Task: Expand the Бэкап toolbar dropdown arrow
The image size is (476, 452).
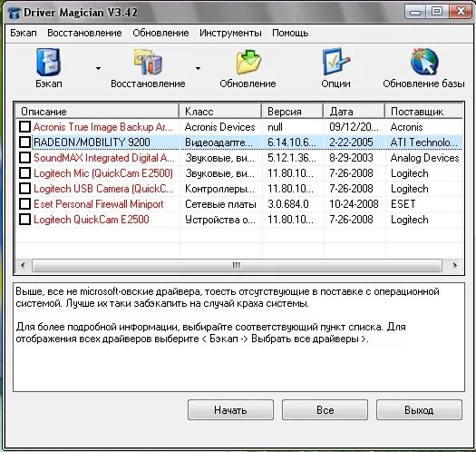Action: 98,68
